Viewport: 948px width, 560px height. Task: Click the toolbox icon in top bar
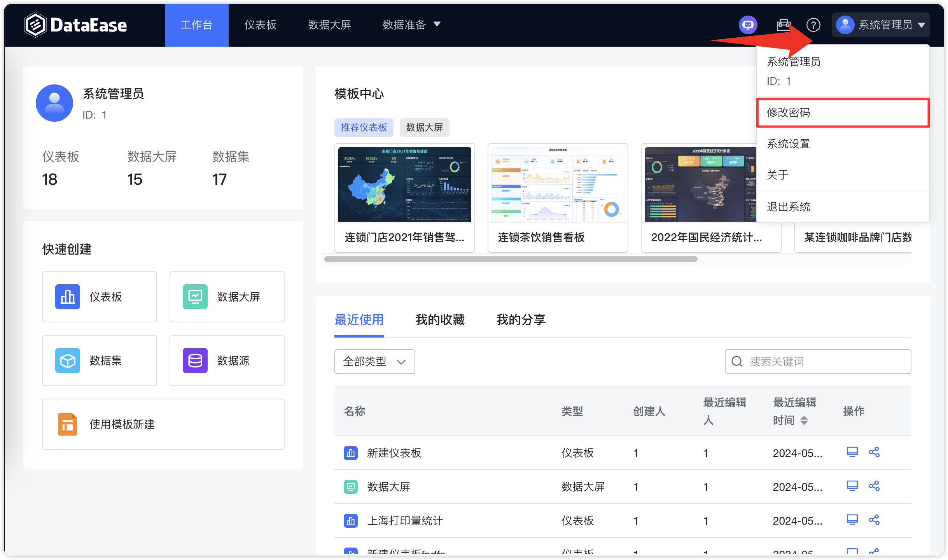point(783,24)
